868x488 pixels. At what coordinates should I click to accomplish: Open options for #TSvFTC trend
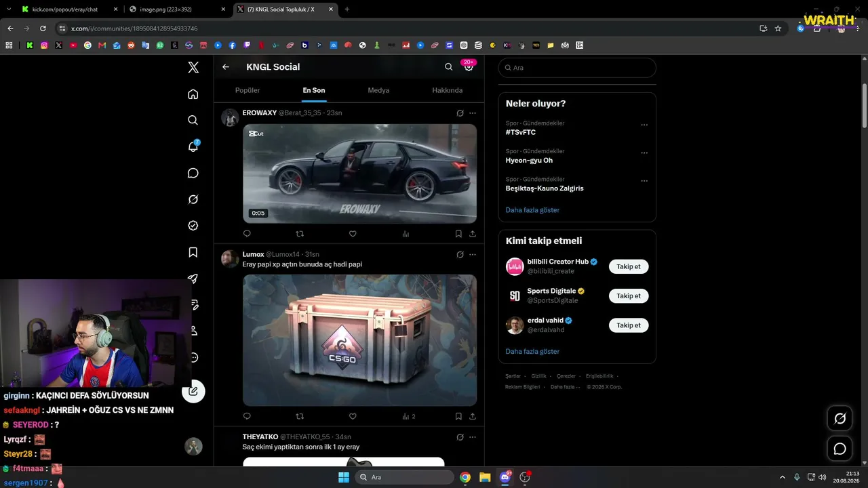click(644, 125)
